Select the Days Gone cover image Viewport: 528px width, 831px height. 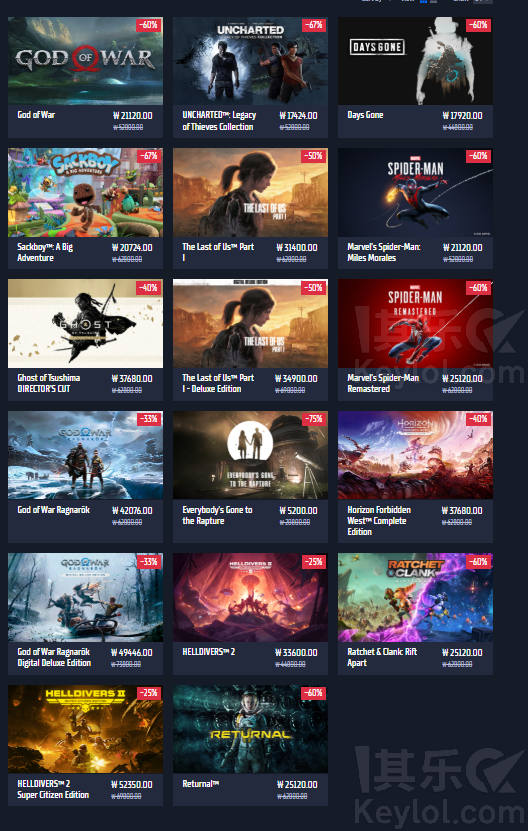(x=415, y=61)
